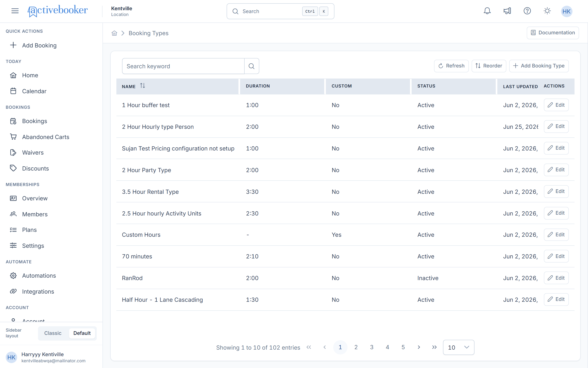This screenshot has height=368, width=588.
Task: Click the Custom Hours name cell
Action: click(x=141, y=235)
